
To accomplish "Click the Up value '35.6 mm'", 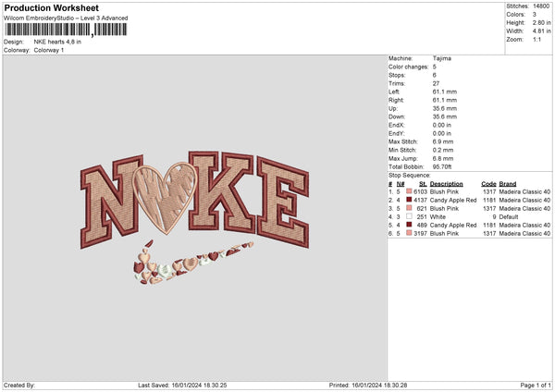I will 445,108.
